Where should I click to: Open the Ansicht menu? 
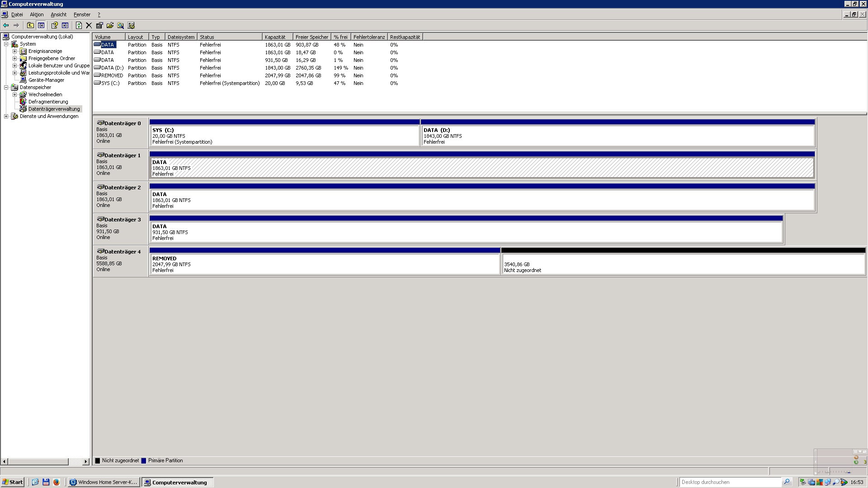coord(58,14)
